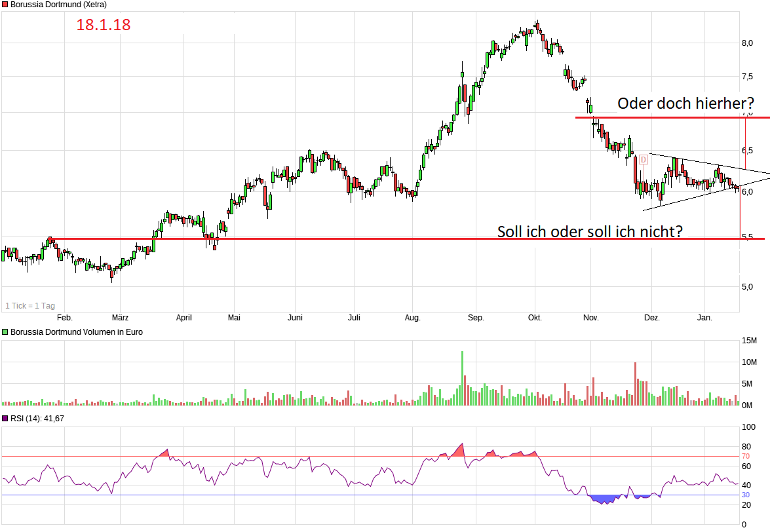This screenshot has width=770, height=532.
Task: Click the tallest red volume bar before Dez.
Action: click(x=636, y=384)
